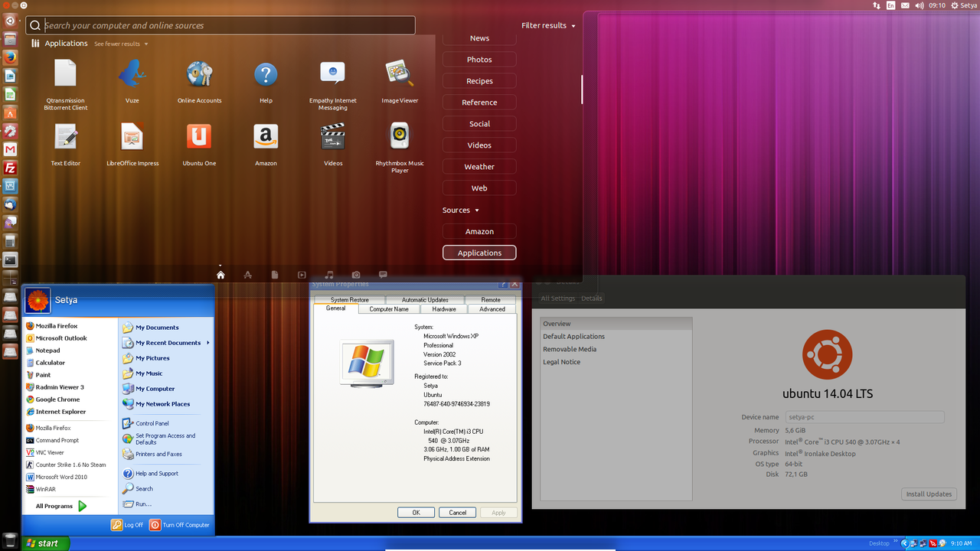Toggle the Recipes filter
The width and height of the screenshot is (980, 551).
(479, 81)
